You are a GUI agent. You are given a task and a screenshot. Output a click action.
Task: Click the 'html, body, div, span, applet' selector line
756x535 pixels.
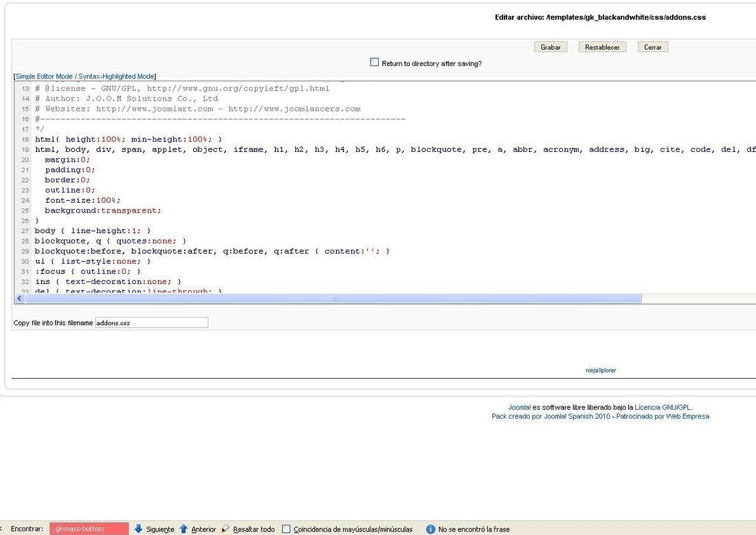coord(395,149)
